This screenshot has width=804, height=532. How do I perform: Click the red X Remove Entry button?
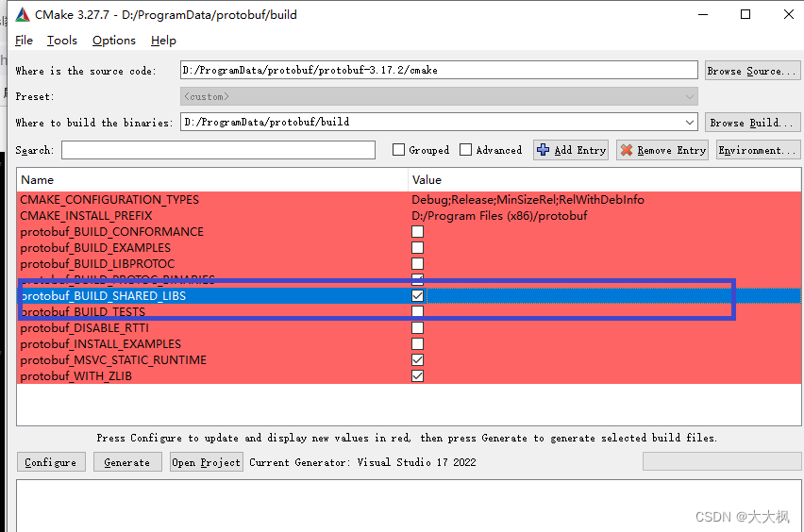click(x=662, y=150)
